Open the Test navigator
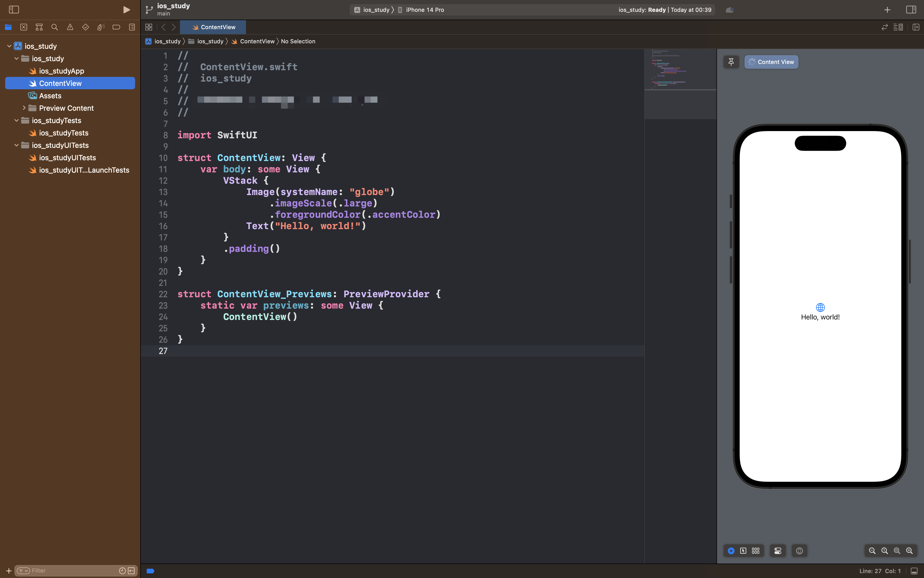924x578 pixels. 86,27
